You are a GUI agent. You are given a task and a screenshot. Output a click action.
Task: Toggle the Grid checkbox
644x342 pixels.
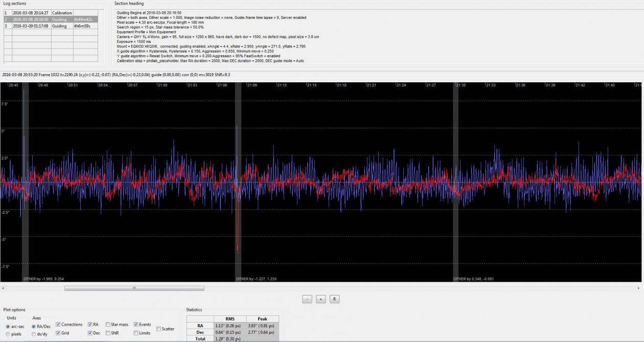tap(58, 333)
